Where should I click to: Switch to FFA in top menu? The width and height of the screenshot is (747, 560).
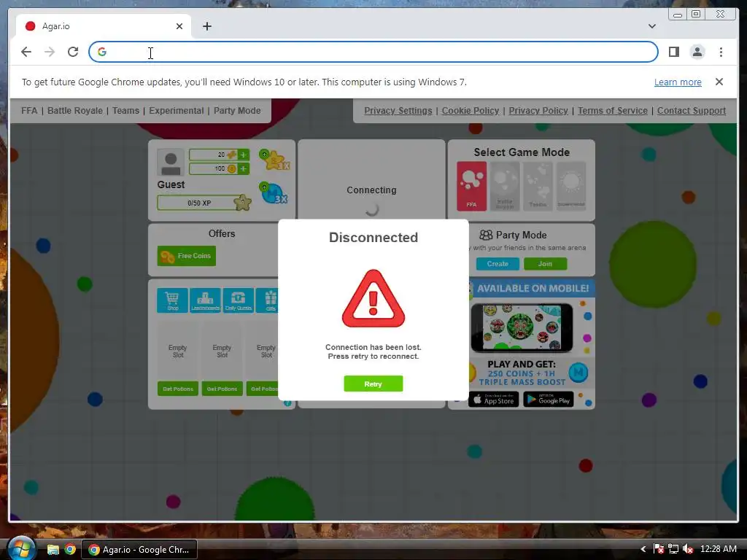tap(29, 111)
